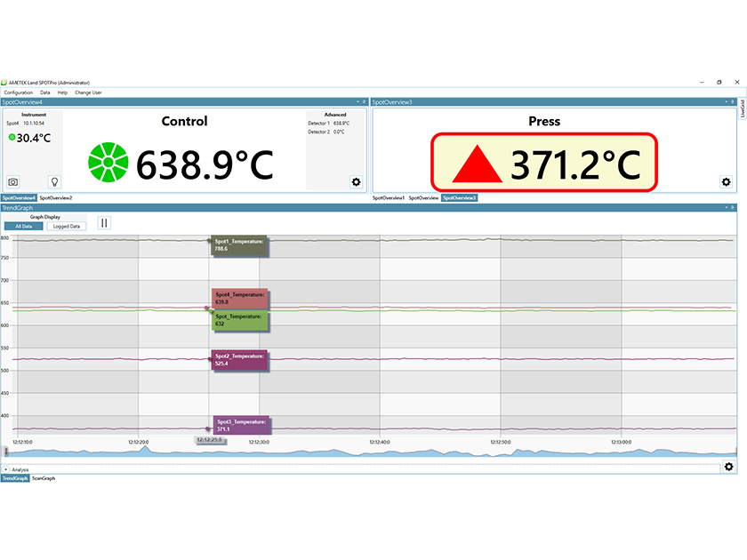Enable the All Data display mode

(22, 226)
